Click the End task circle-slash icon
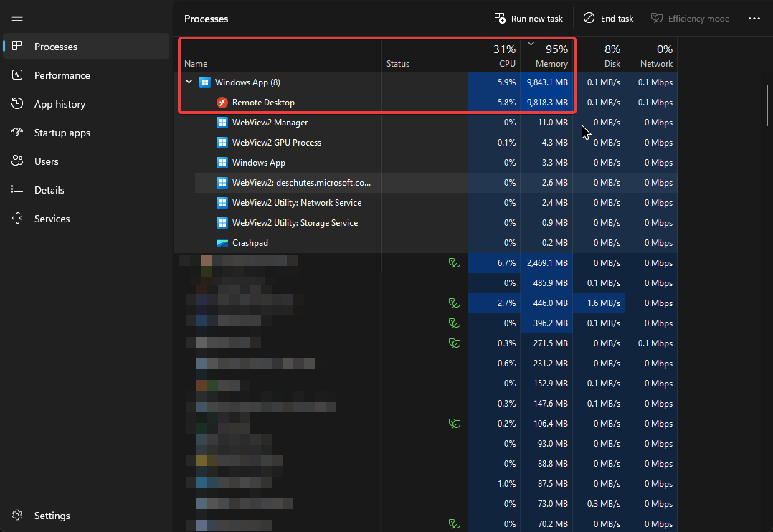 click(589, 18)
